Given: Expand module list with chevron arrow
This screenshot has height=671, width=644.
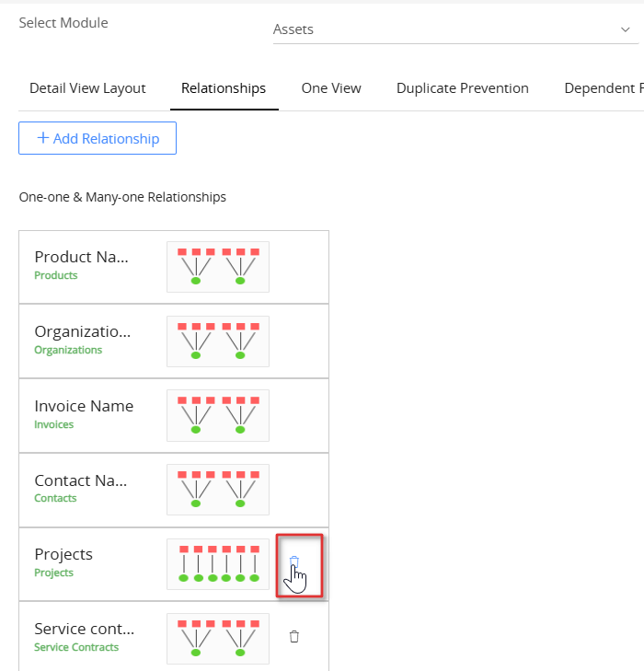Looking at the screenshot, I should pos(626,29).
